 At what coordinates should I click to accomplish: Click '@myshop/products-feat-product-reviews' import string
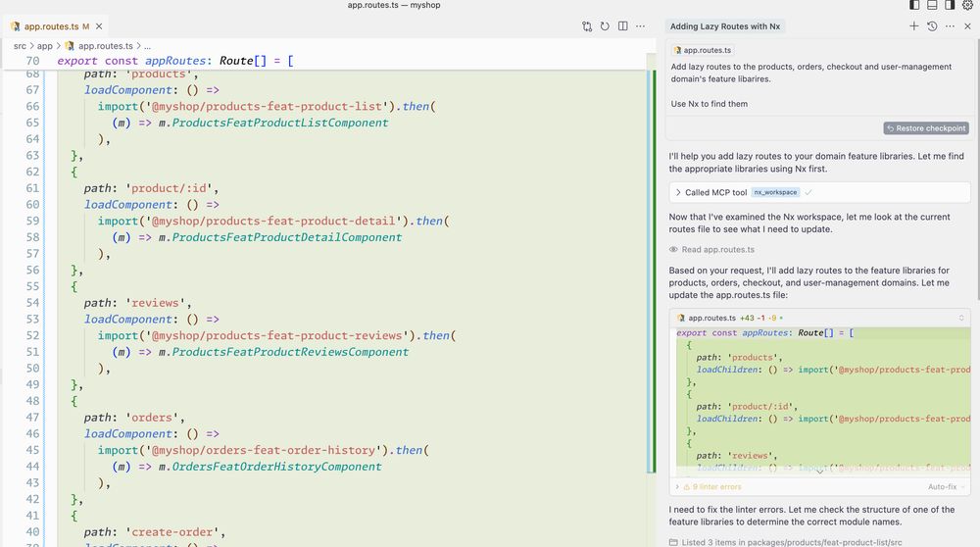(x=277, y=335)
